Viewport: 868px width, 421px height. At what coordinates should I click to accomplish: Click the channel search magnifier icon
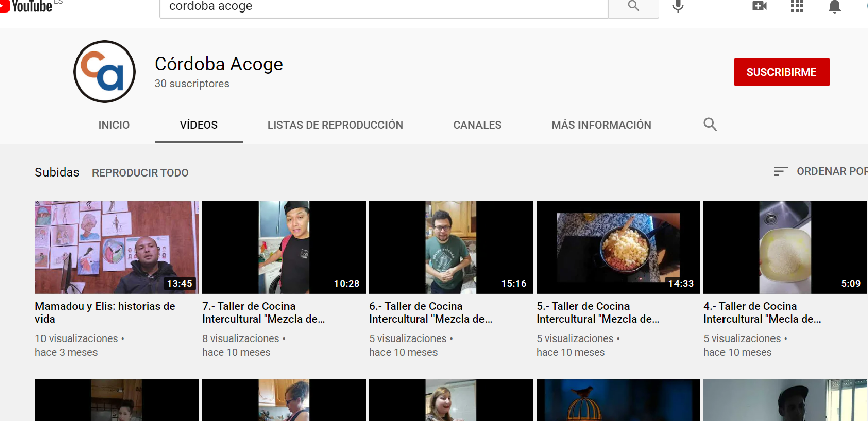(710, 124)
